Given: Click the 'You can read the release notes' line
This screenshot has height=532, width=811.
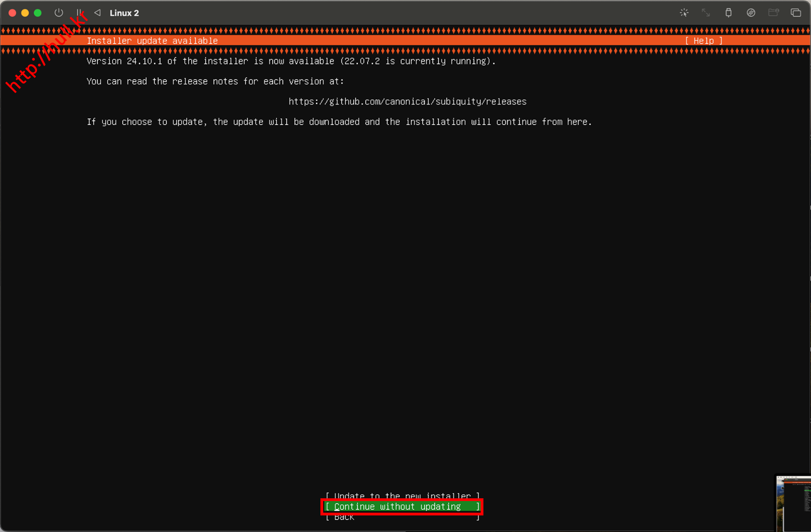Looking at the screenshot, I should pyautogui.click(x=215, y=81).
